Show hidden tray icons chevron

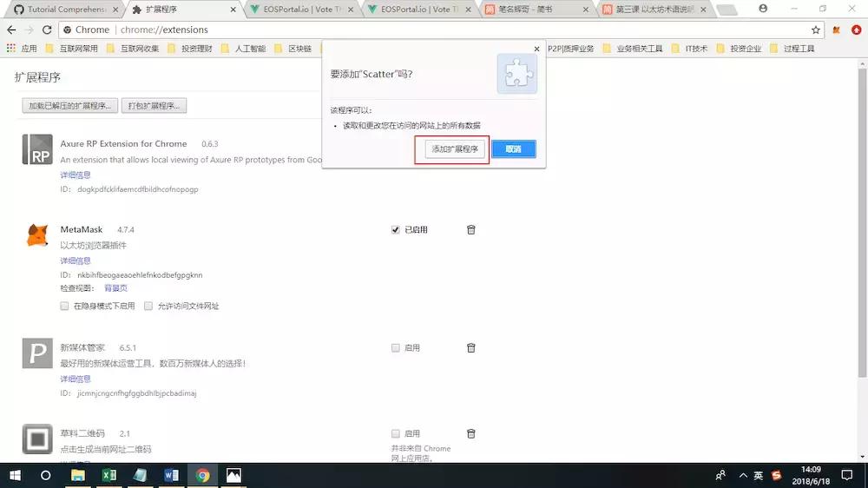743,475
